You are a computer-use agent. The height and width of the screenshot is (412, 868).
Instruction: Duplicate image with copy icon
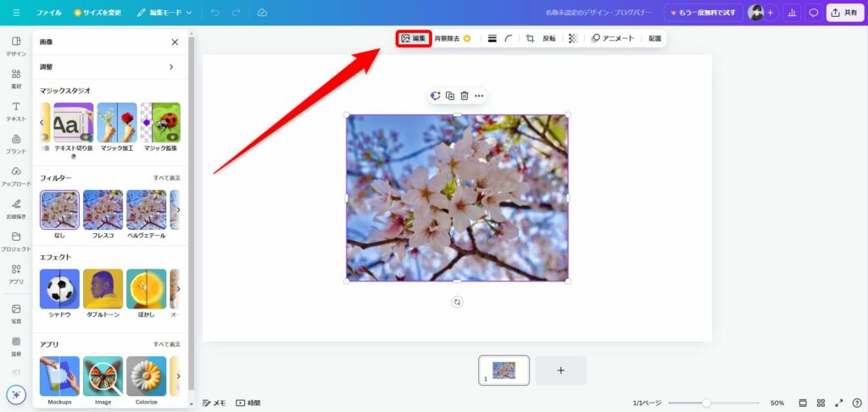(450, 96)
